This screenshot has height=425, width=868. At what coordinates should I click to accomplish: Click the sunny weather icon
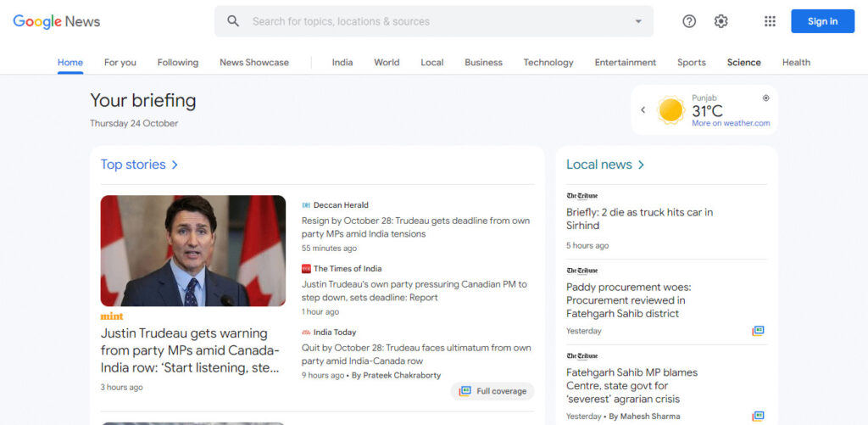point(671,109)
